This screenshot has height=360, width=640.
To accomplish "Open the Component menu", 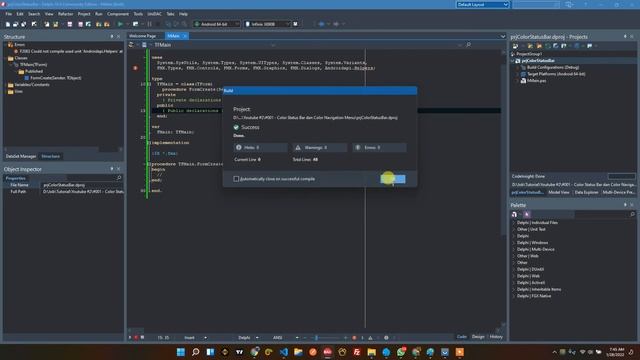I will click(118, 14).
